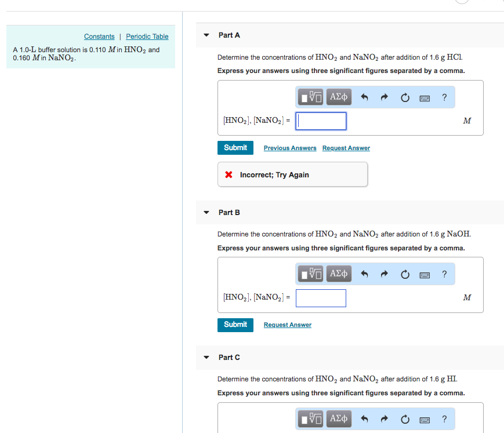
Task: Submit the Part A answer
Action: [235, 147]
